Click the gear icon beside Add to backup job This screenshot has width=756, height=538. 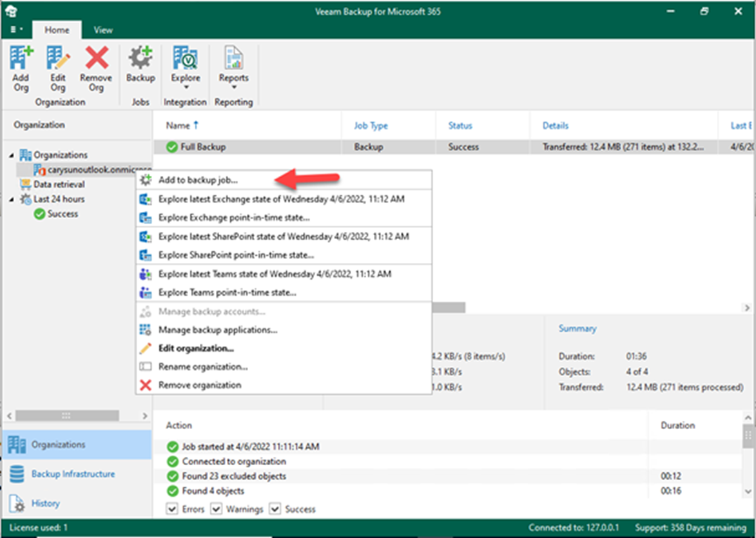[x=145, y=180]
